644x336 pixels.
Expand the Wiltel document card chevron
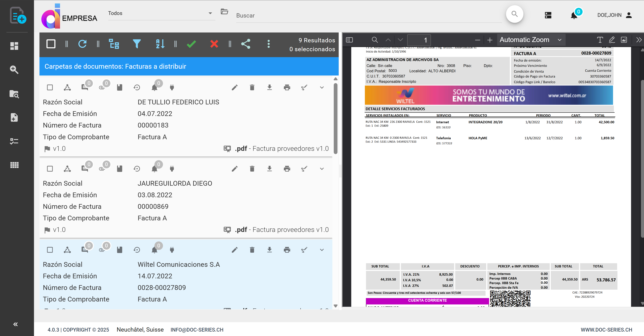coord(322,250)
